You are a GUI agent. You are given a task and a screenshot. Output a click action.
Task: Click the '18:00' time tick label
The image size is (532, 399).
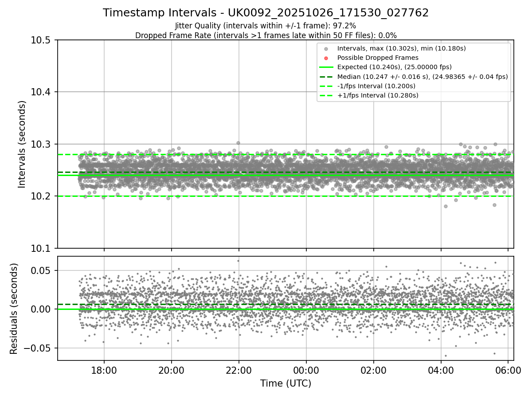pyautogui.click(x=104, y=370)
